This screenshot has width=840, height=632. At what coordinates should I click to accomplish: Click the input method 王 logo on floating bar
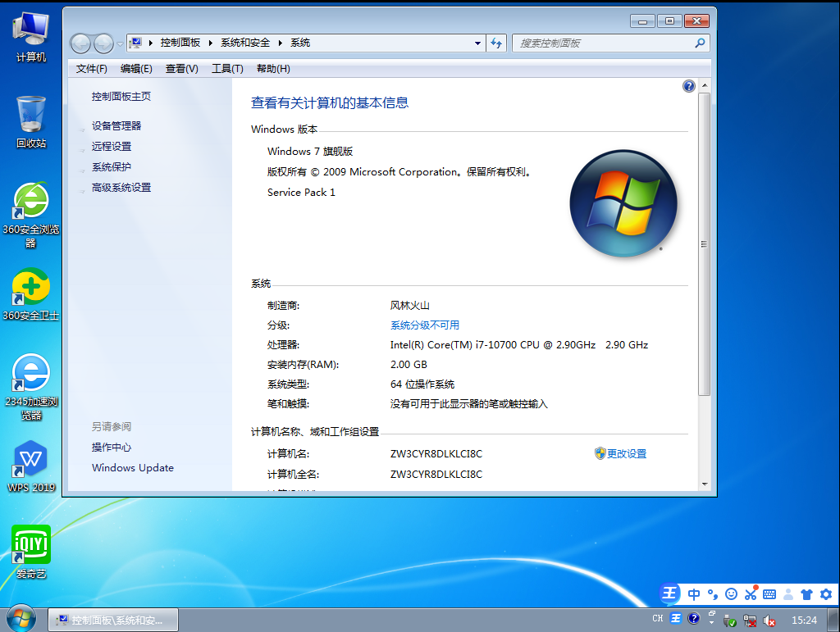click(x=669, y=593)
